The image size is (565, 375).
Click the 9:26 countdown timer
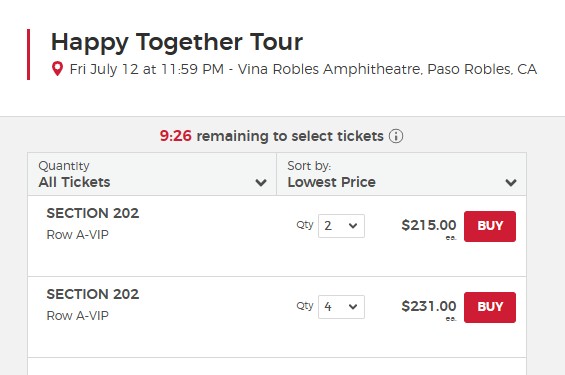point(176,136)
